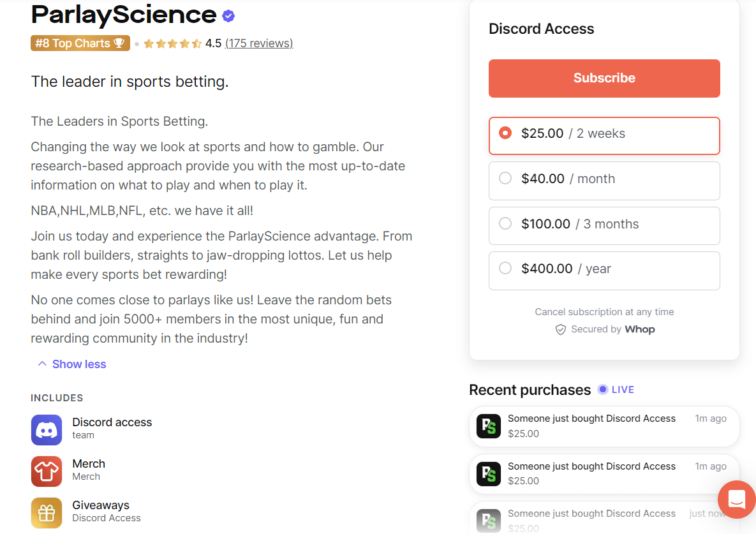The width and height of the screenshot is (756, 534).
Task: Open the chat support bubble
Action: click(736, 500)
